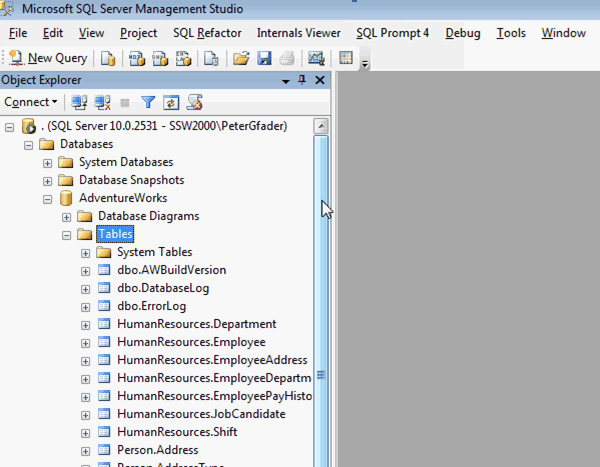Collapse the Tables folder node

(67, 235)
